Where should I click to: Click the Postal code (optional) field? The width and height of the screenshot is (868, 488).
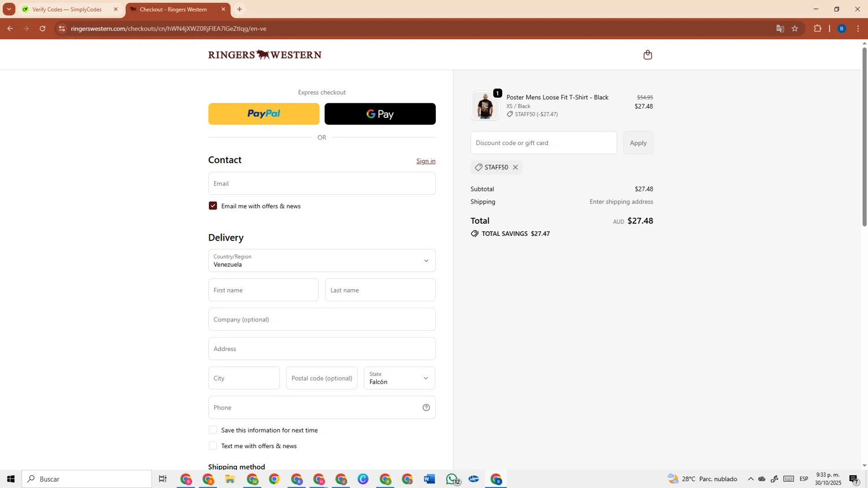[x=322, y=378]
